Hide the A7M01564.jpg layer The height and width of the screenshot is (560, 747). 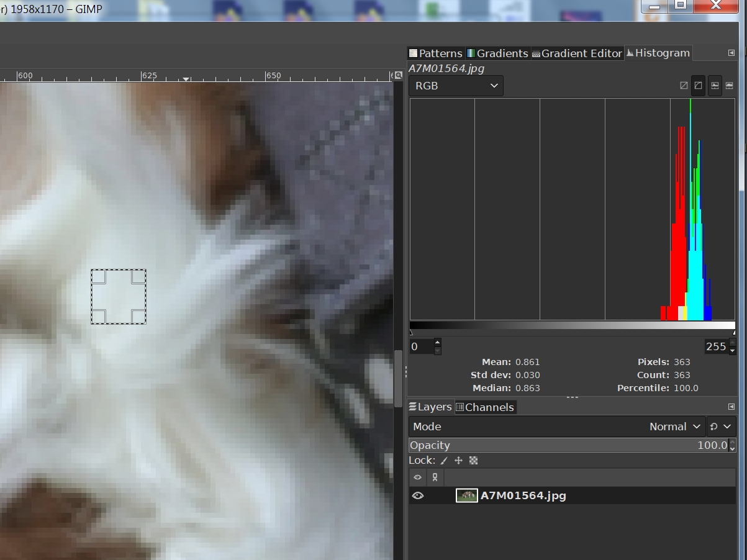click(418, 495)
